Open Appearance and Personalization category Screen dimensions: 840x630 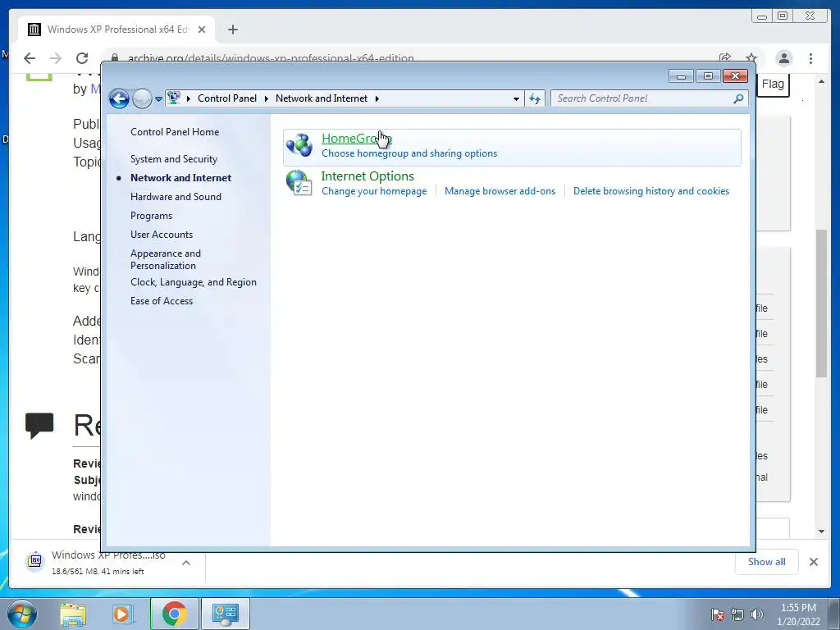(166, 259)
